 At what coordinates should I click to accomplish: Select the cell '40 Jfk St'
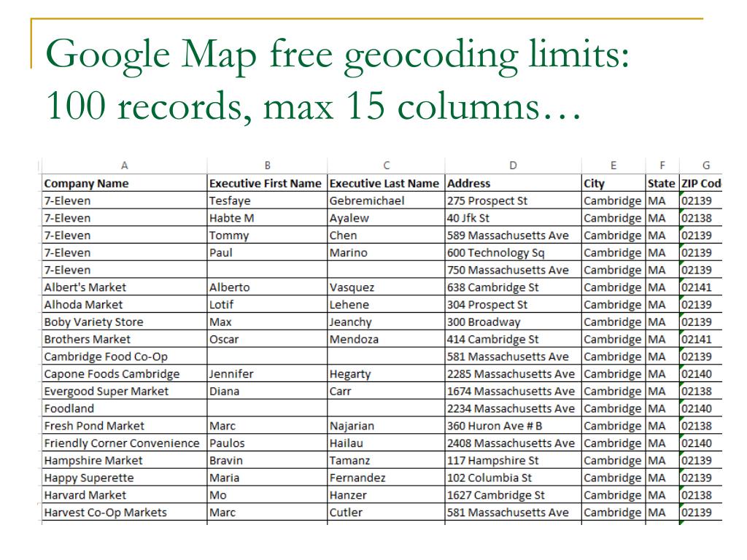click(x=513, y=218)
